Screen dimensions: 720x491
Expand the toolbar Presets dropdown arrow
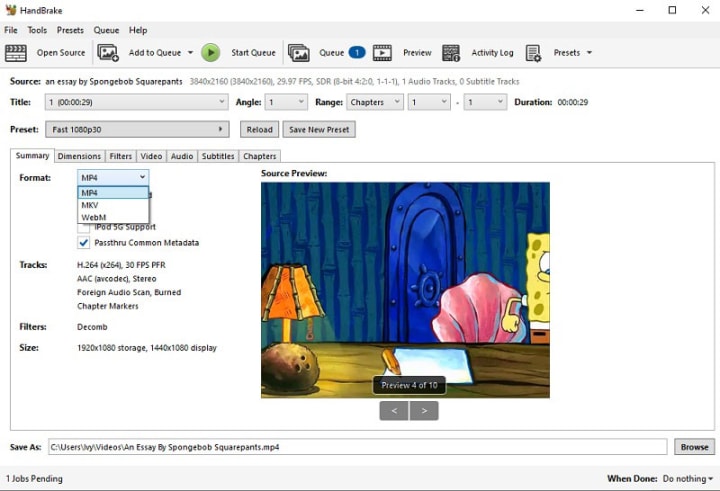coord(589,53)
